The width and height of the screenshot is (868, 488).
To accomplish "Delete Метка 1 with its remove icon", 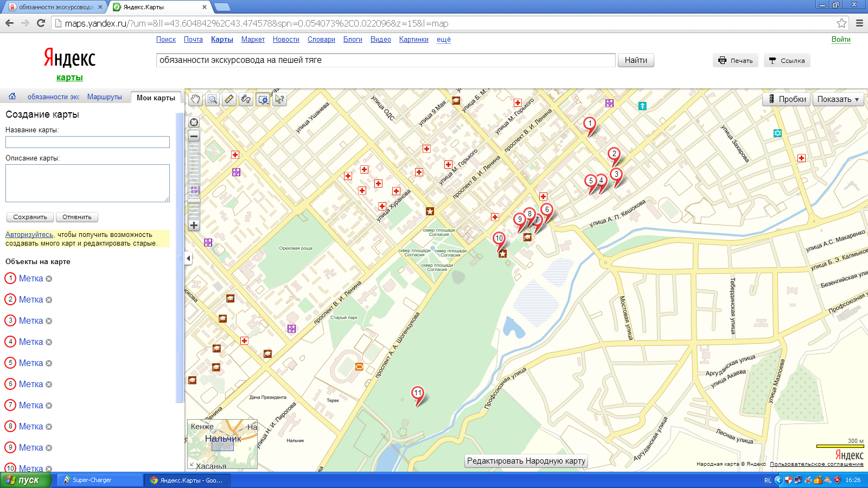I will (49, 279).
